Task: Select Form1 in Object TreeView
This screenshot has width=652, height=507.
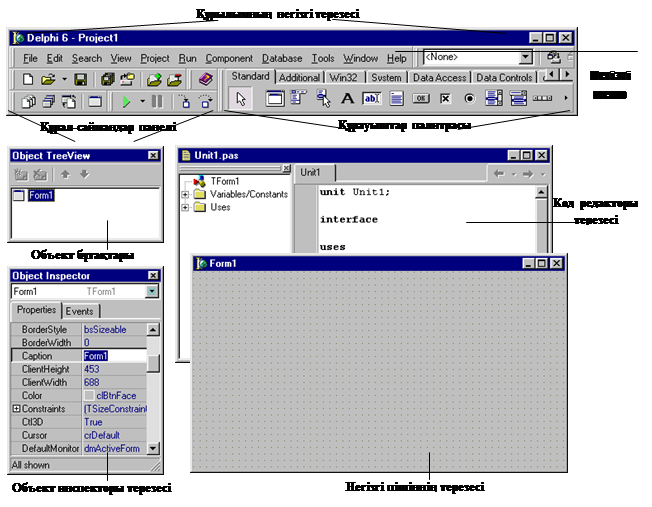Action: 41,195
